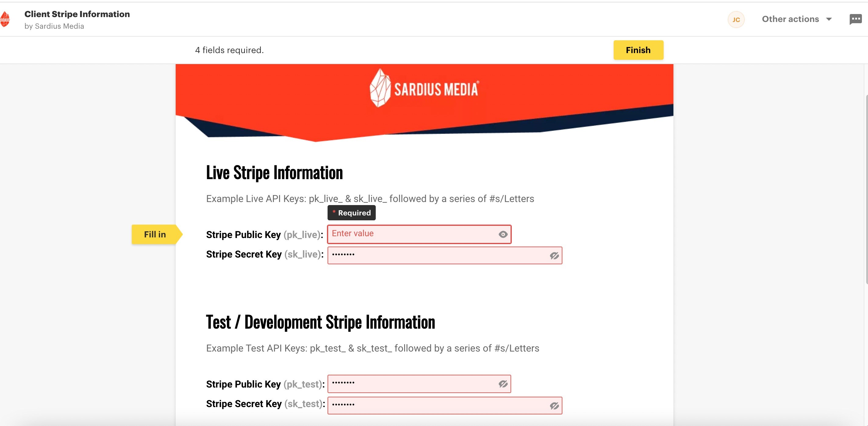The height and width of the screenshot is (426, 868).
Task: Click the '4 fields required.' status text
Action: click(229, 50)
